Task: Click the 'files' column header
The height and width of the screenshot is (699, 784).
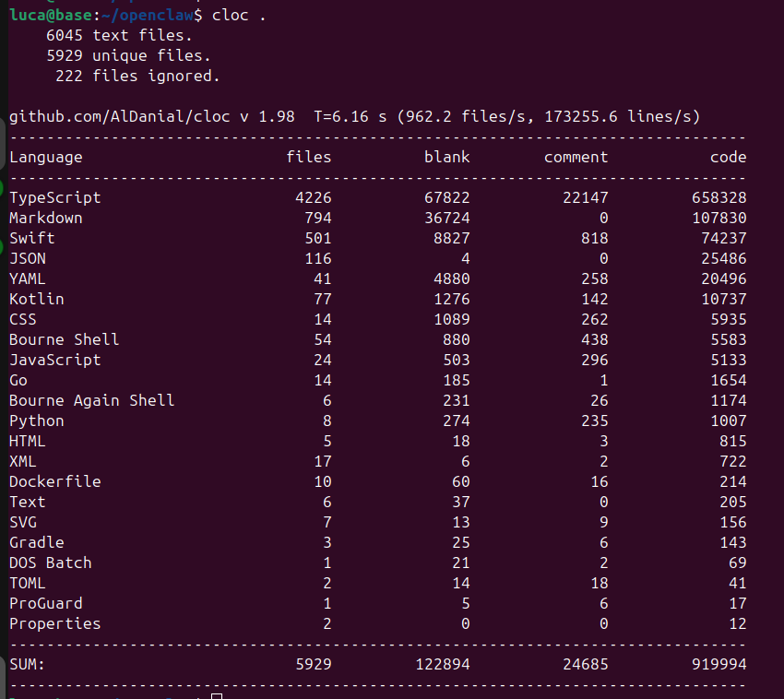Action: pos(308,157)
